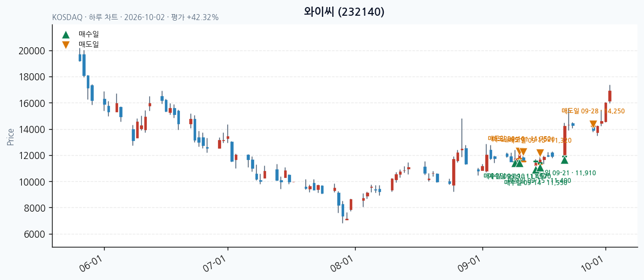Click the 16000 y-axis tick label
This screenshot has width=644, height=280.
click(31, 103)
